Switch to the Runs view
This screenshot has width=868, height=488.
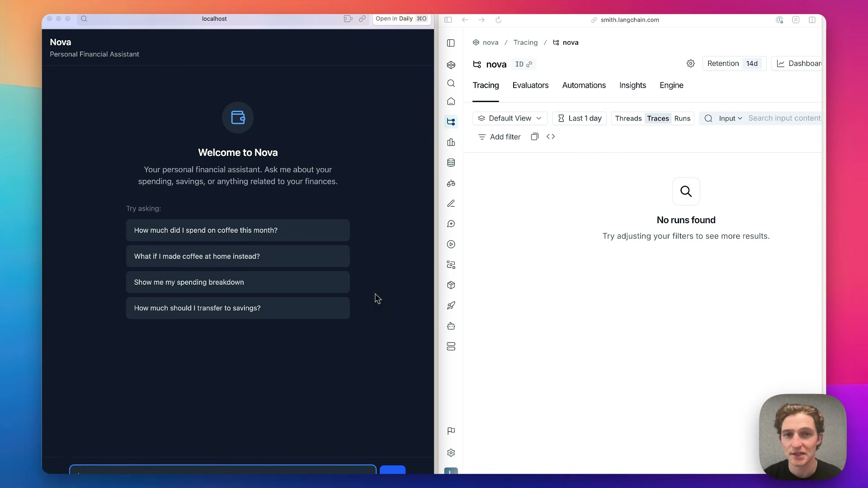682,118
